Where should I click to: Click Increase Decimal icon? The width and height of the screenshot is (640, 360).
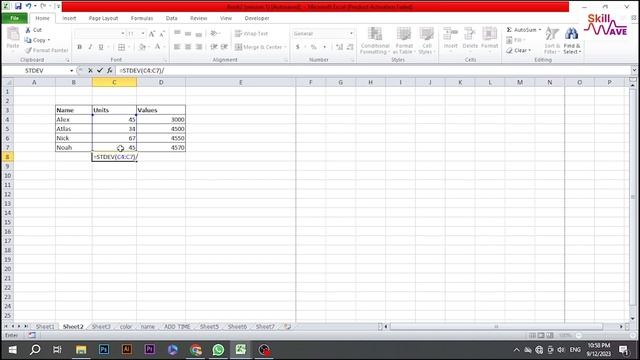coord(339,47)
